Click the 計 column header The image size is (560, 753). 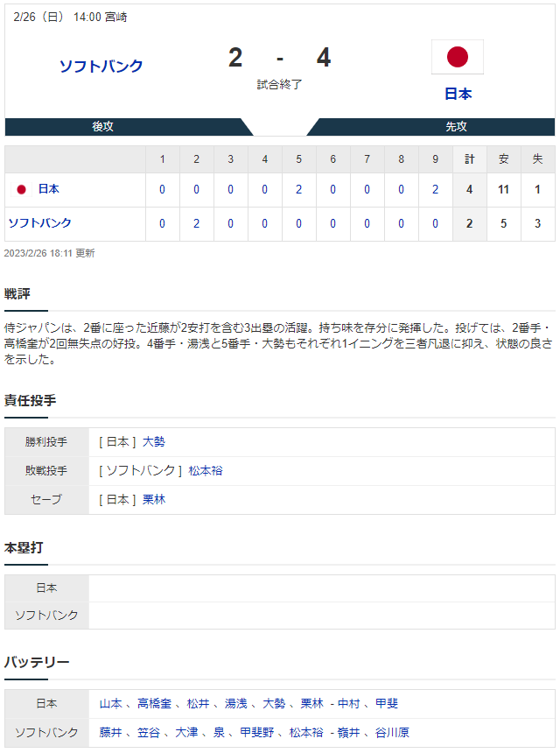point(469,159)
